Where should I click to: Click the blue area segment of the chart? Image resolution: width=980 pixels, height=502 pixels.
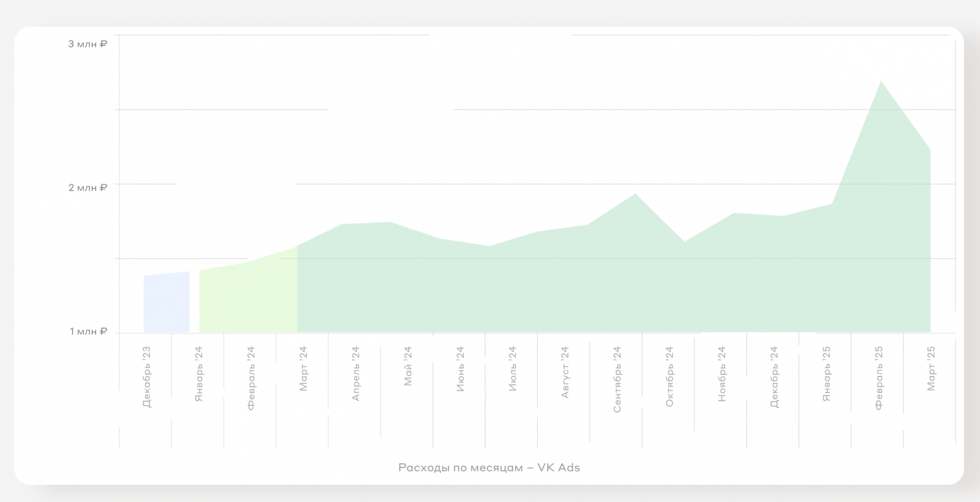[x=167, y=303]
